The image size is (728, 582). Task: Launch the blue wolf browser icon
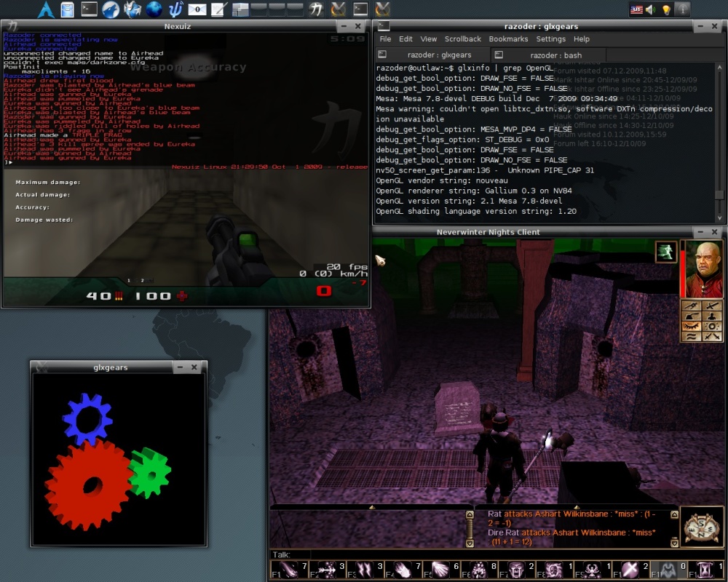[111, 9]
